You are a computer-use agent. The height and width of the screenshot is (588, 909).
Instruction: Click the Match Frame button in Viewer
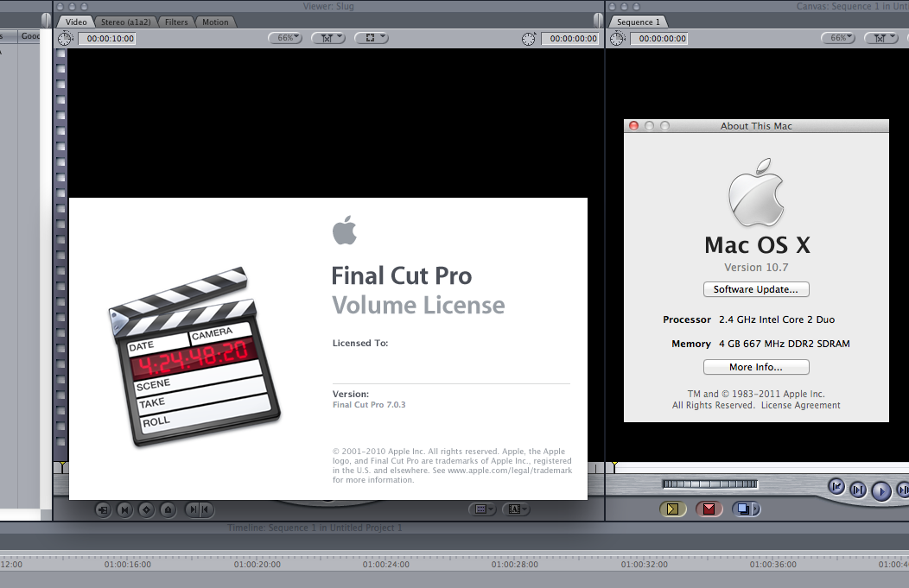pyautogui.click(x=103, y=509)
